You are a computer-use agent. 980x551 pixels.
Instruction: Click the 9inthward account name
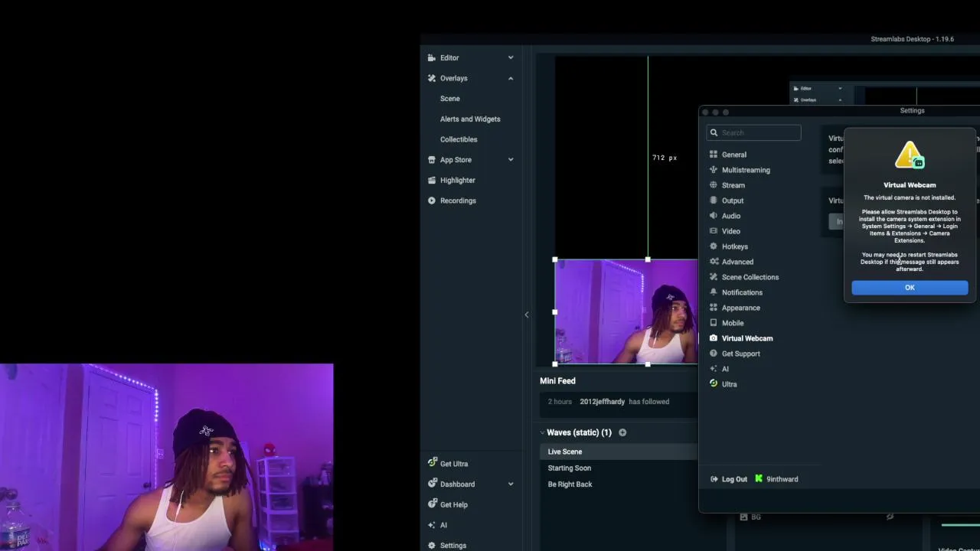[x=782, y=479]
